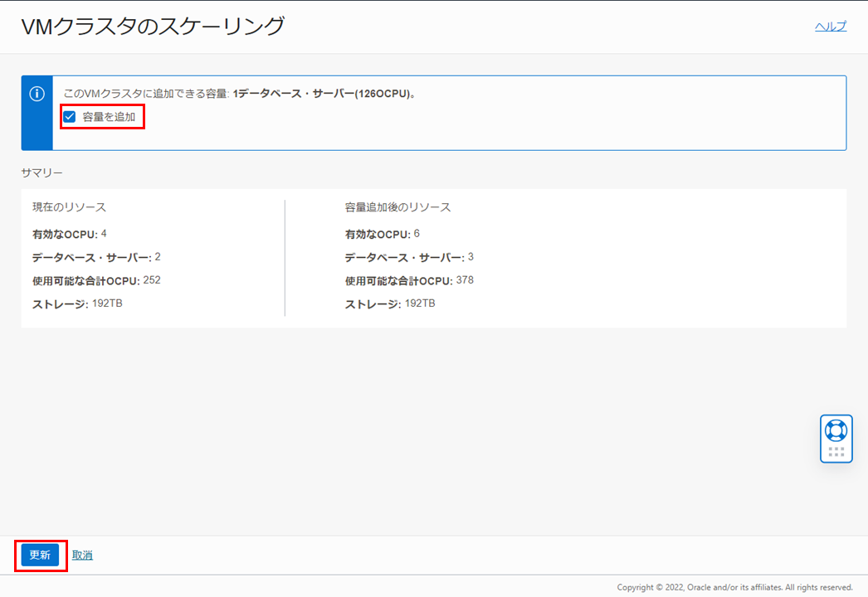Click the grip dots below the lifebuoy icon
The height and width of the screenshot is (597, 868).
[836, 452]
